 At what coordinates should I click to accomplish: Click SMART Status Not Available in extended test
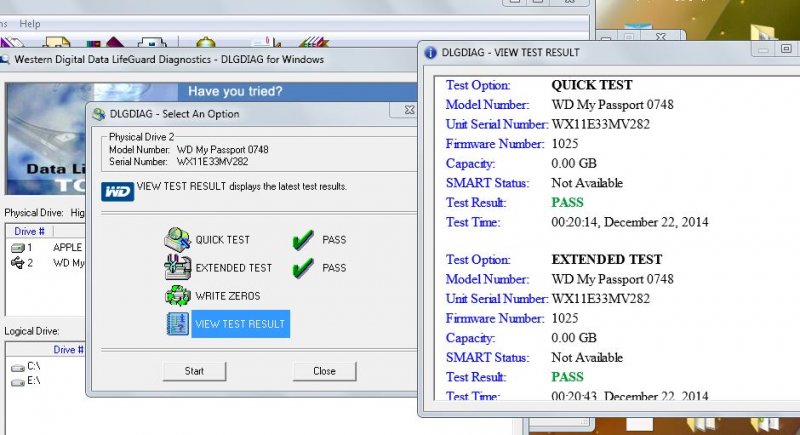click(x=587, y=357)
